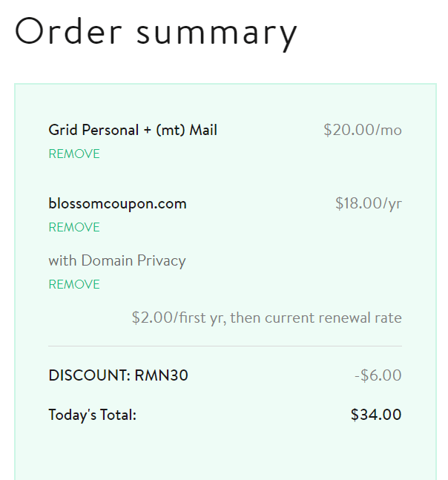Click the 'then current renewal rate' text
448x480 pixels.
(316, 318)
